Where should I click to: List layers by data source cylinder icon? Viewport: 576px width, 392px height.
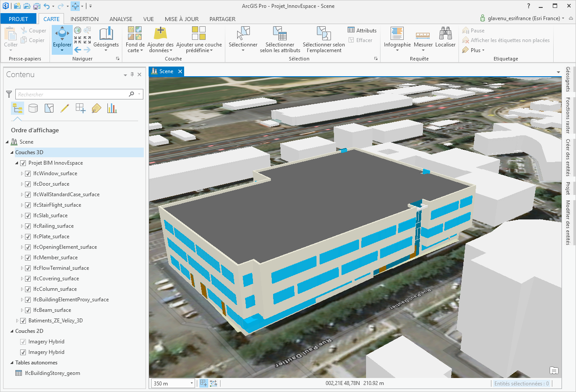tap(33, 108)
